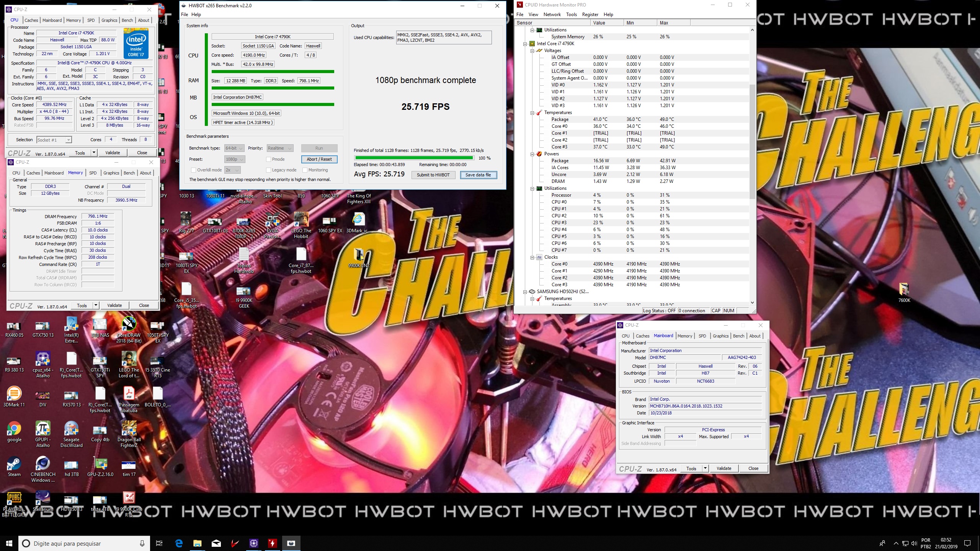Viewport: 980px width, 551px height.
Task: Collapse the Clocks tree node
Action: click(532, 257)
